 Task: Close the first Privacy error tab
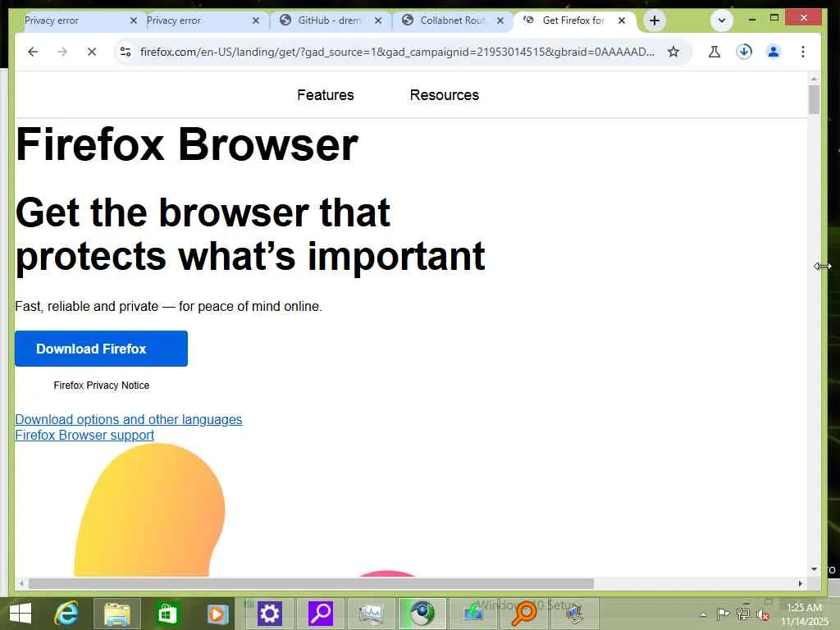pyautogui.click(x=134, y=21)
